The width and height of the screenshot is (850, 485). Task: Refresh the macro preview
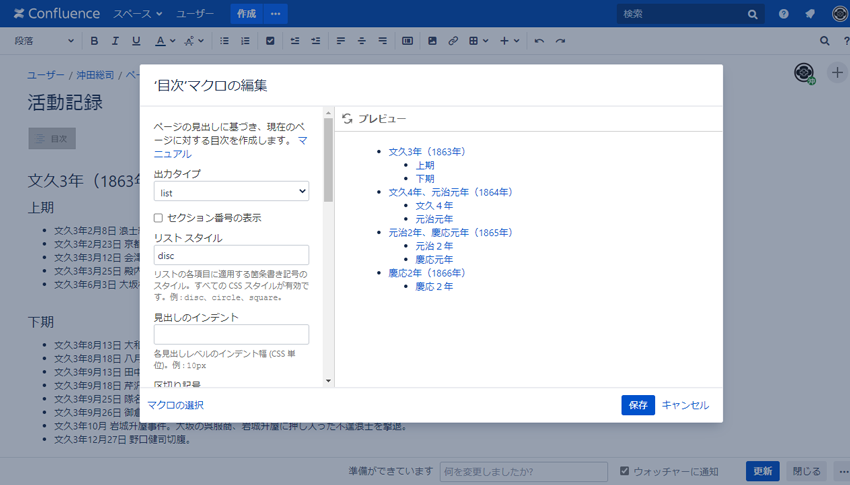[347, 119]
